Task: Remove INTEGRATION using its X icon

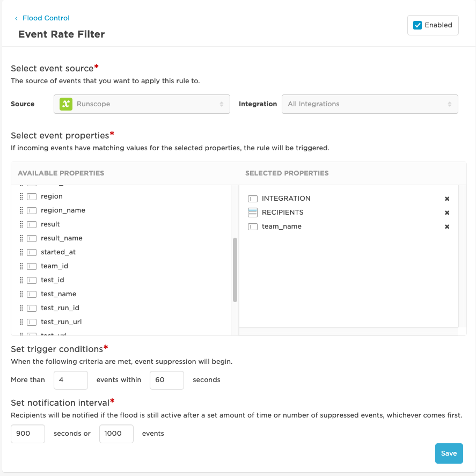Action: point(447,199)
